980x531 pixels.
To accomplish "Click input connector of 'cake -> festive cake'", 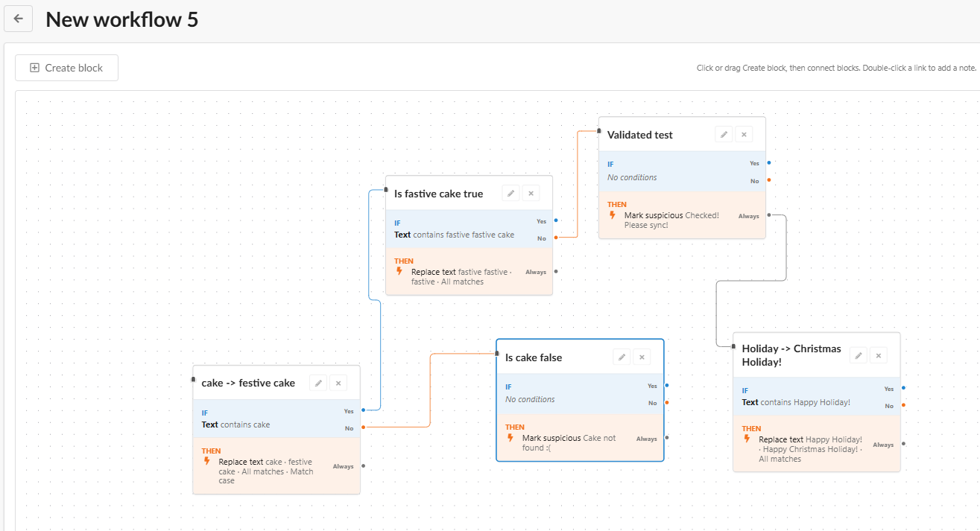I will click(194, 379).
